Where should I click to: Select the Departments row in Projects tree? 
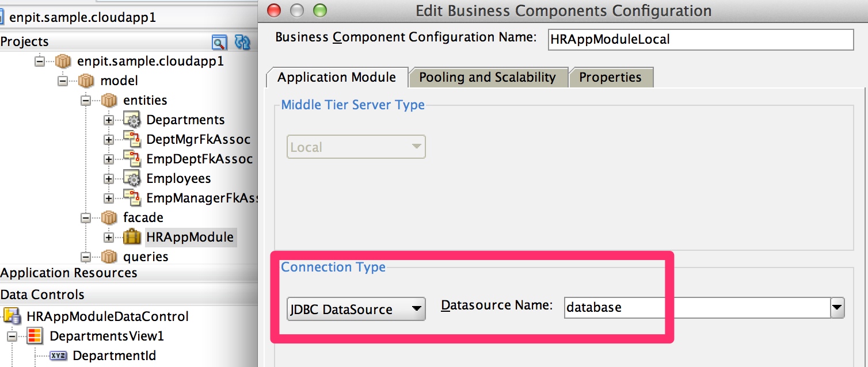point(185,120)
